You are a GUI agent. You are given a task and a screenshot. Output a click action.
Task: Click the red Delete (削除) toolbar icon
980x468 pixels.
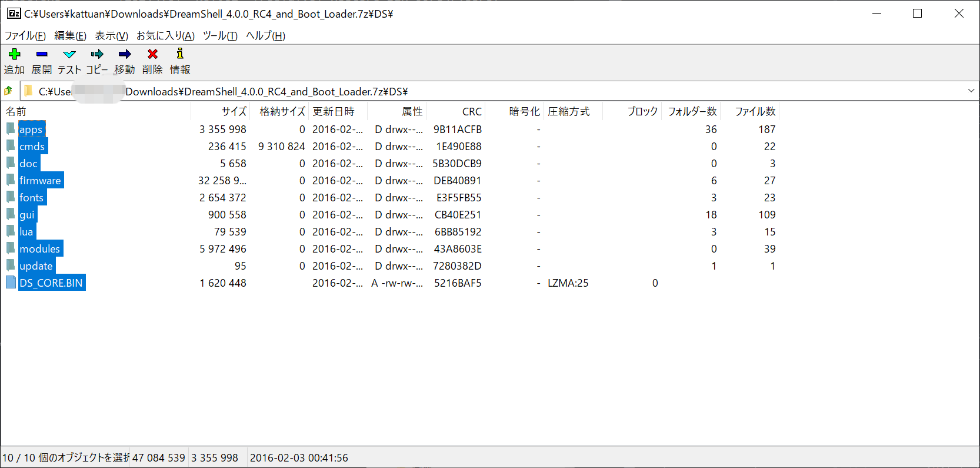152,54
